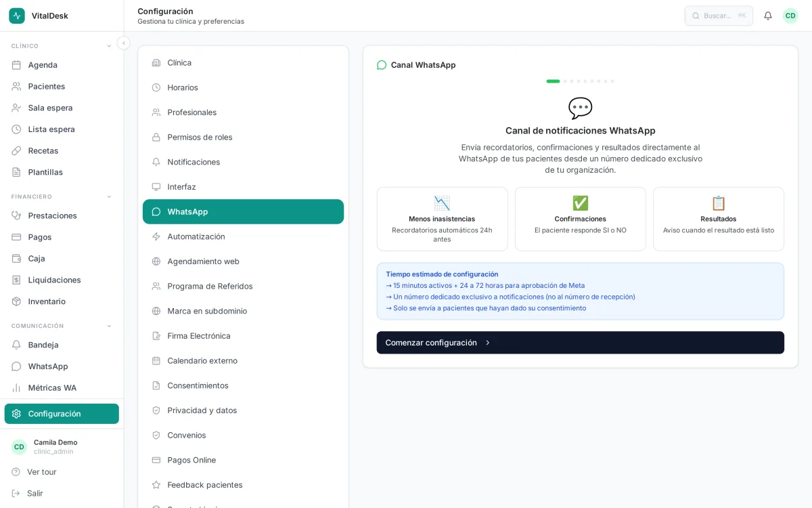Click the Pagos card icon in sidebar
Screen dimensions: 812x508
[16, 237]
